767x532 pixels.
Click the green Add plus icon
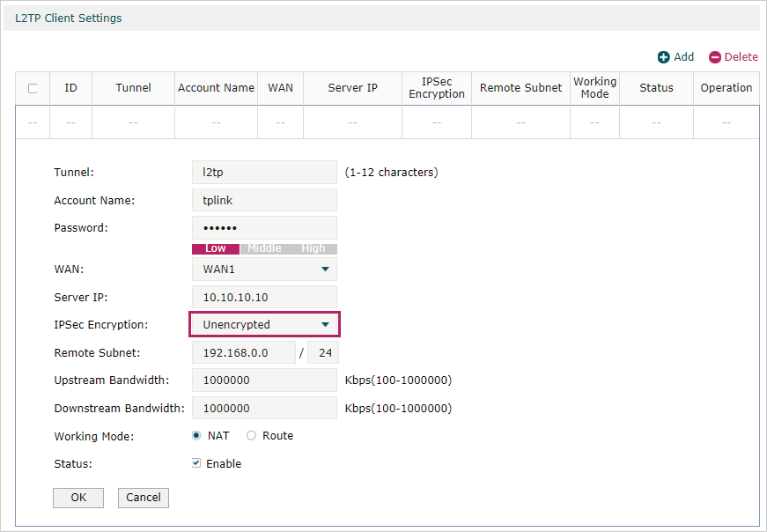[x=663, y=57]
